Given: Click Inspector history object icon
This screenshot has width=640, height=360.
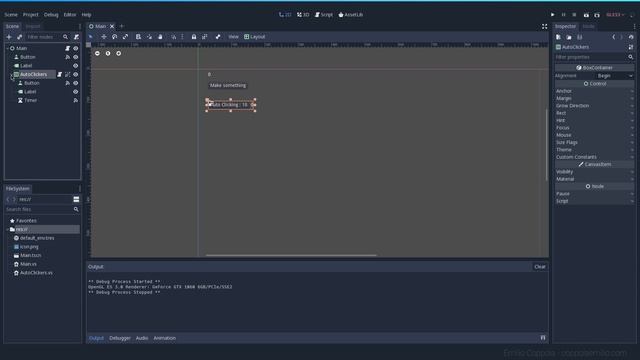Looking at the screenshot, I should click(x=631, y=37).
